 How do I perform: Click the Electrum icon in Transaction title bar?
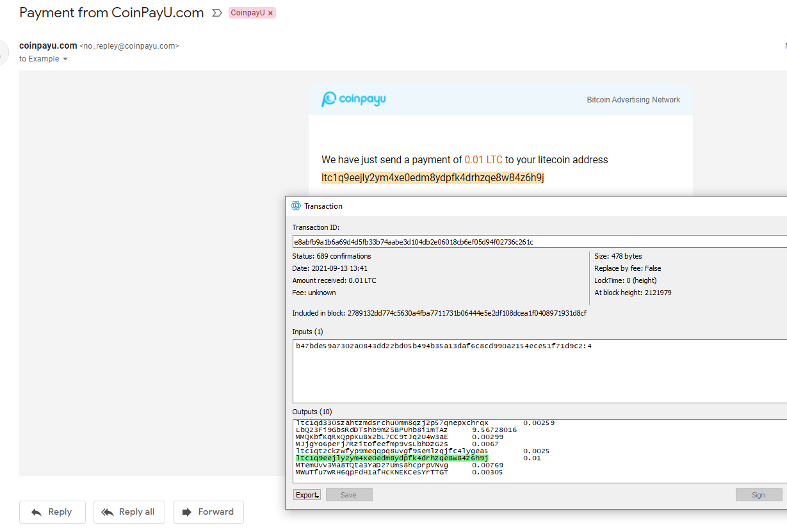(296, 206)
